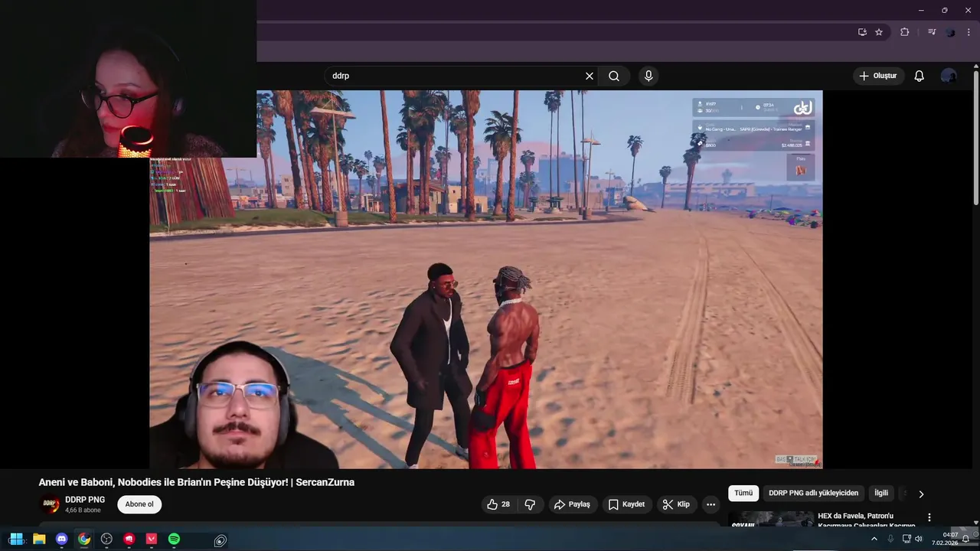980x551 pixels.
Task: Open Riot Client from taskbar
Action: (x=129, y=540)
